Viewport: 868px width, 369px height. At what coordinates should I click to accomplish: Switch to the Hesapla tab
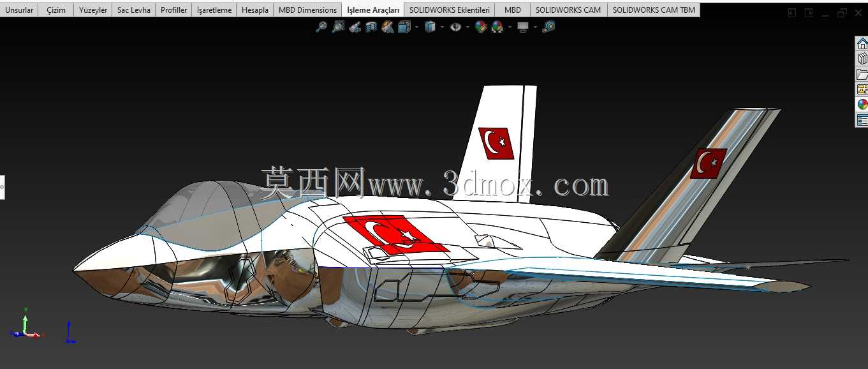255,10
